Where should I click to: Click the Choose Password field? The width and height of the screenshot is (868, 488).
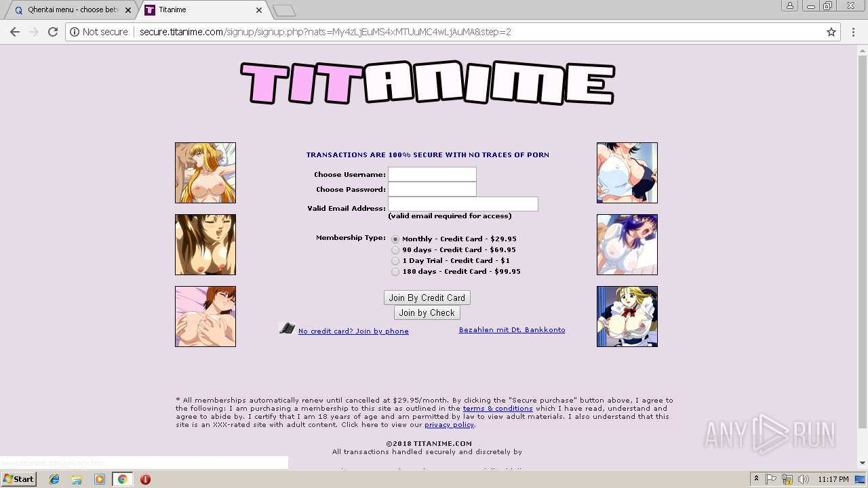click(x=432, y=189)
